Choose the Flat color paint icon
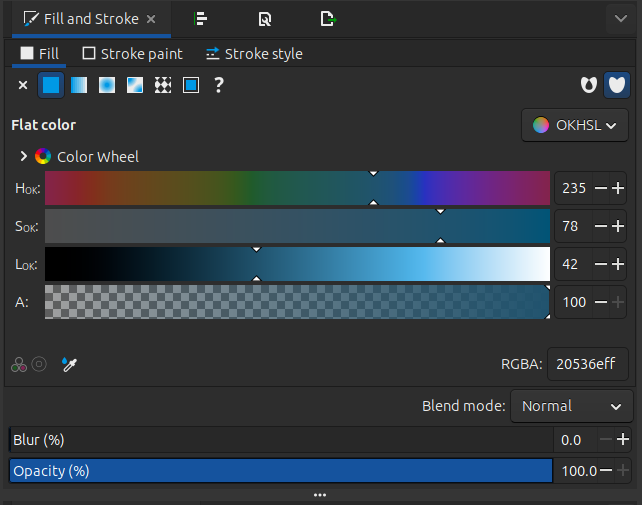 point(51,86)
